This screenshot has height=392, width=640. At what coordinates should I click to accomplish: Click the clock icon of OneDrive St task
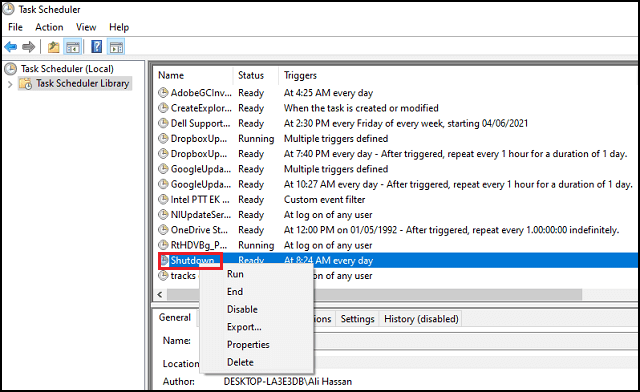(163, 229)
